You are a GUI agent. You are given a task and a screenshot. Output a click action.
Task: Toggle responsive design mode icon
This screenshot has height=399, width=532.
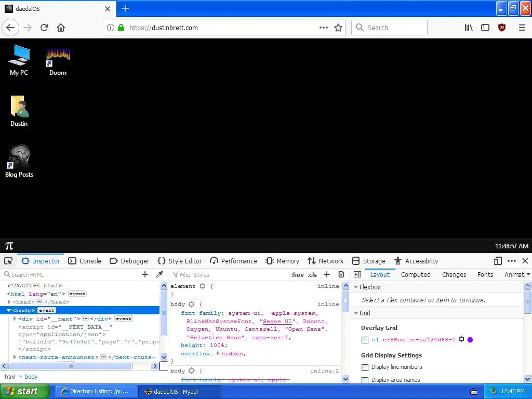coord(497,261)
